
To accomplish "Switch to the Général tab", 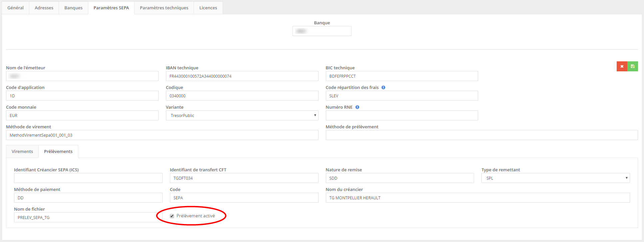I will [x=15, y=8].
